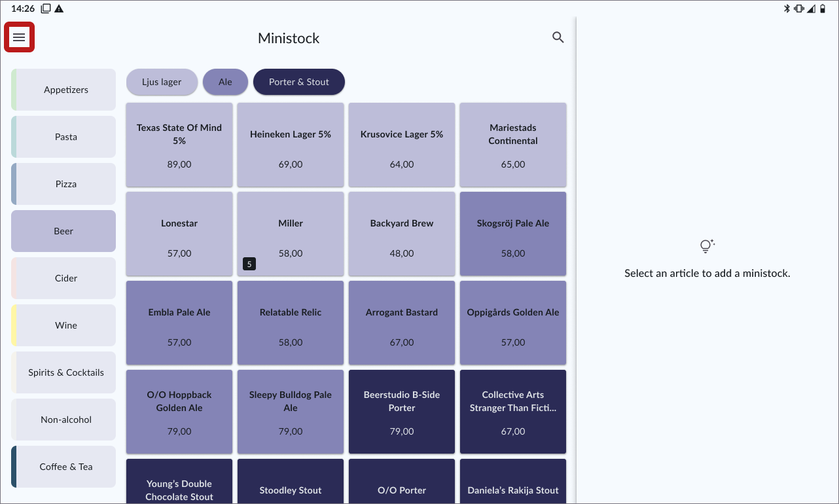The image size is (839, 504).
Task: Choose the Mariestads Continental tile
Action: pyautogui.click(x=513, y=145)
